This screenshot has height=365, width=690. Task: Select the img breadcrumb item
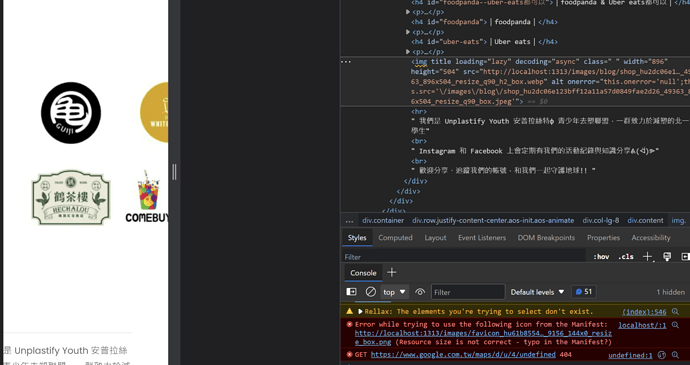pyautogui.click(x=679, y=221)
